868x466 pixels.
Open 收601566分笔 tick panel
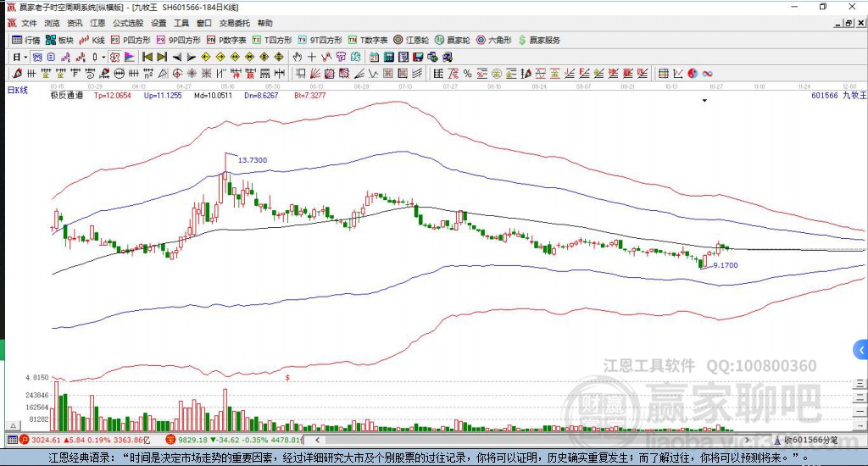tap(805, 440)
